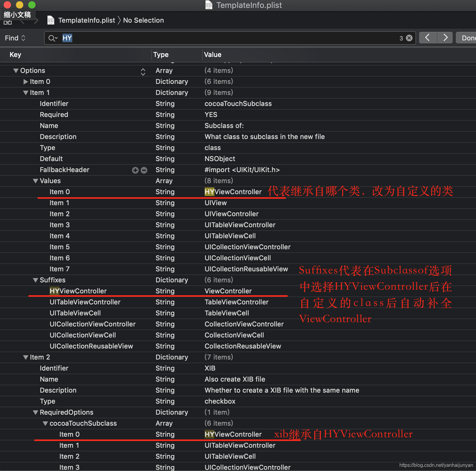
Task: Clear the find field with X button
Action: pyautogui.click(x=409, y=38)
